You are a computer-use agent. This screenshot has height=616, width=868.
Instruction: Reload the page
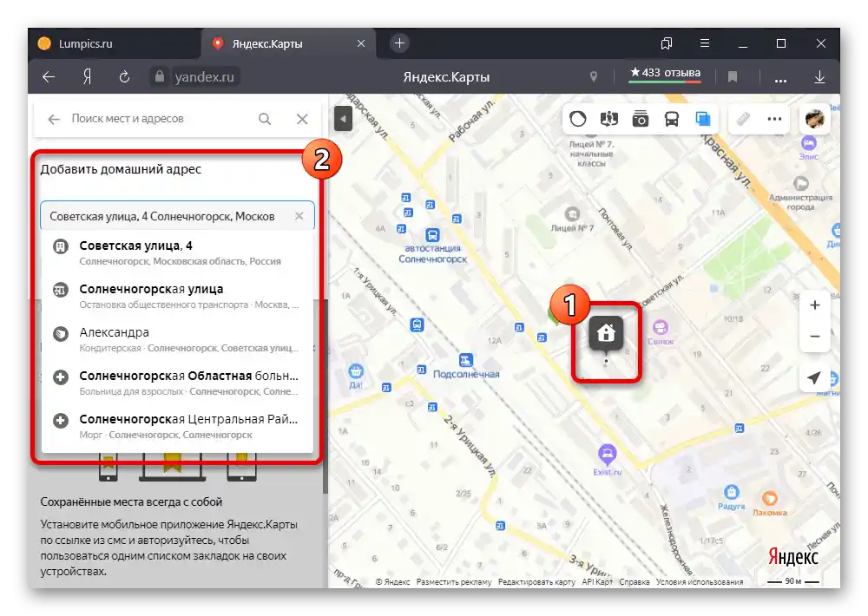tap(124, 77)
